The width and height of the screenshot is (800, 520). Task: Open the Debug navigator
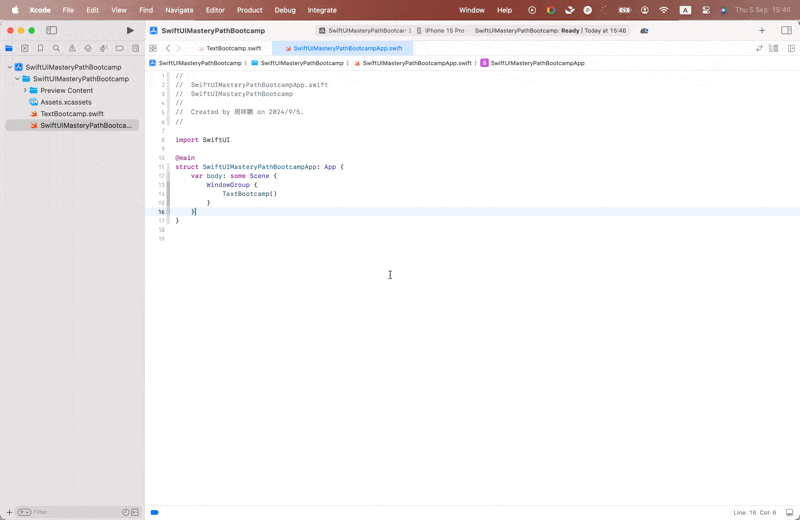(x=104, y=48)
